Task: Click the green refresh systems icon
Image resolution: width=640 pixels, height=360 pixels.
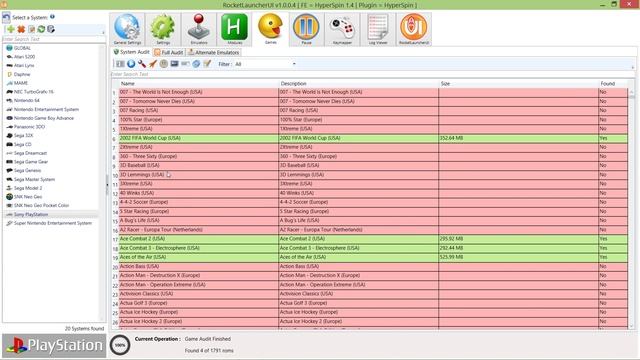Action: tap(41, 29)
